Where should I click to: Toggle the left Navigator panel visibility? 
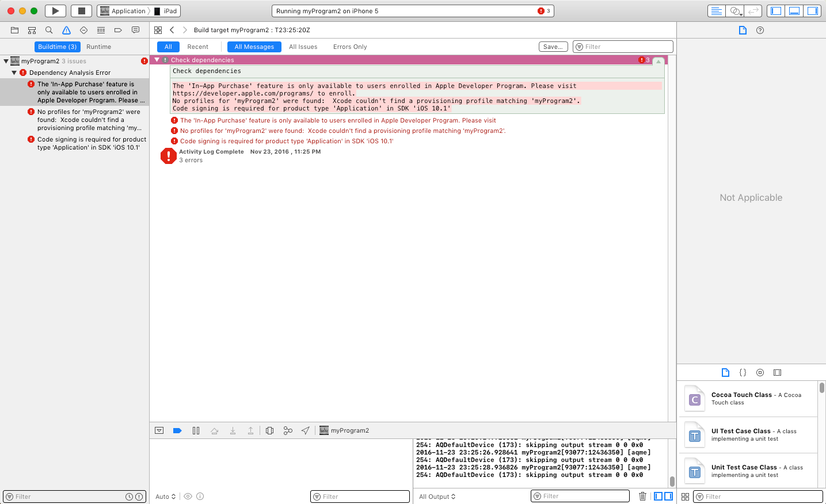776,11
